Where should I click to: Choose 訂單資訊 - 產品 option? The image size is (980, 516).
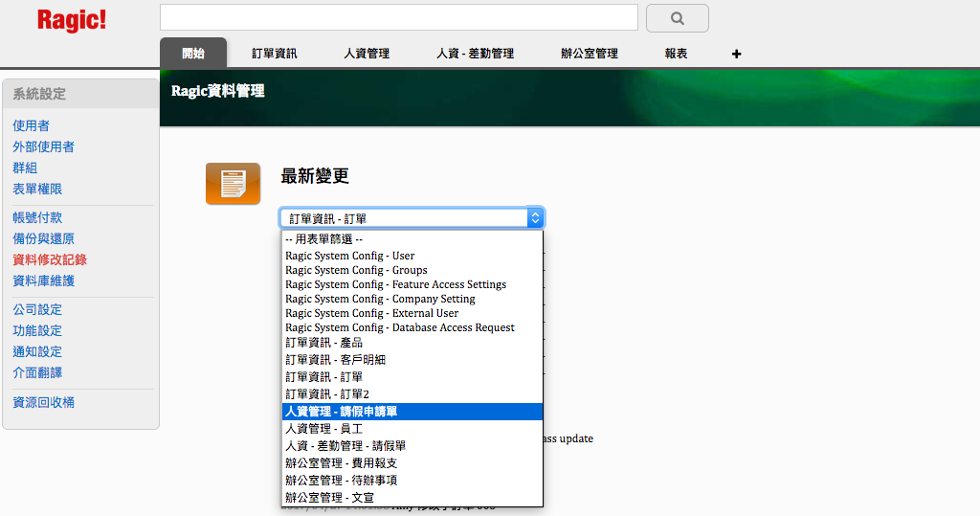(x=412, y=343)
